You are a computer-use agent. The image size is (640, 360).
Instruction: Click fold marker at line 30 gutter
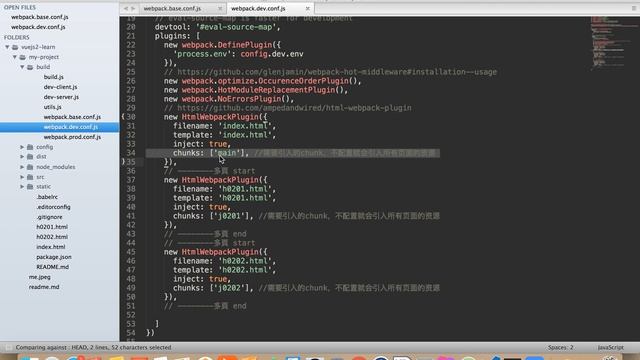point(123,117)
